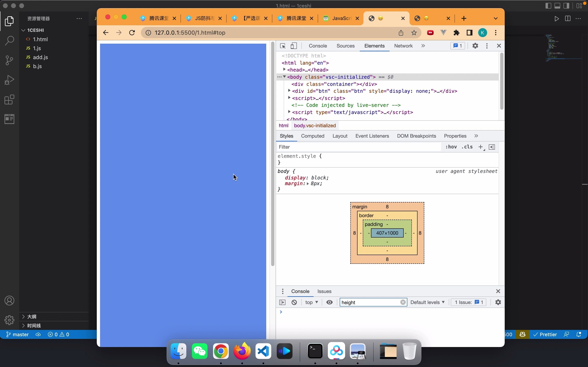Viewport: 588px width, 367px height.
Task: Open Chrome extensions puzzle icon
Action: 456,33
